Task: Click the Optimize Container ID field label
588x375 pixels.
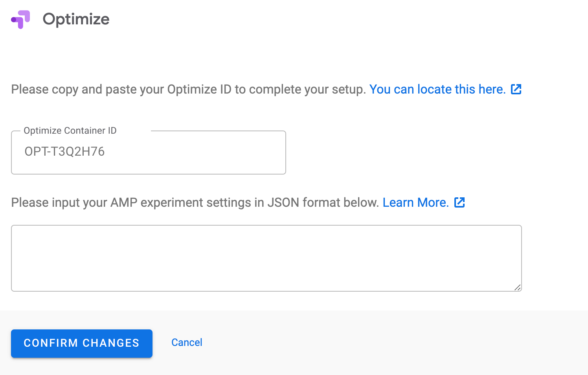Action: (x=70, y=131)
